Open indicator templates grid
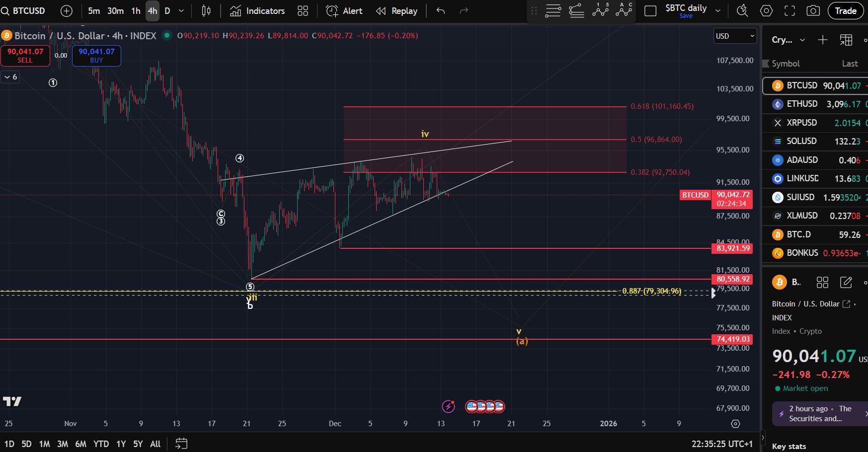 (303, 11)
